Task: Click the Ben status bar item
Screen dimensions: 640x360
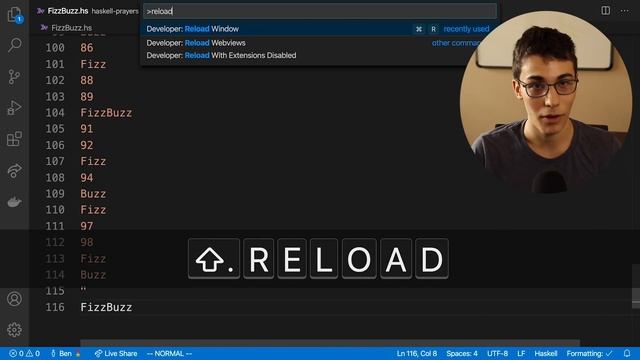Action: click(x=65, y=353)
